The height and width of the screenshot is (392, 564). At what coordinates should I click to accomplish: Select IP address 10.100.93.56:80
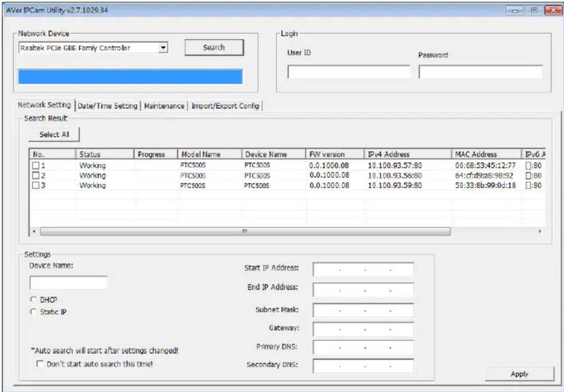tap(395, 175)
